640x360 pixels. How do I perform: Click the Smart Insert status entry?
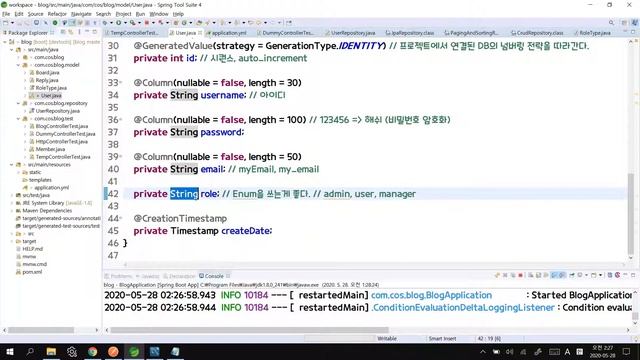pos(442,338)
